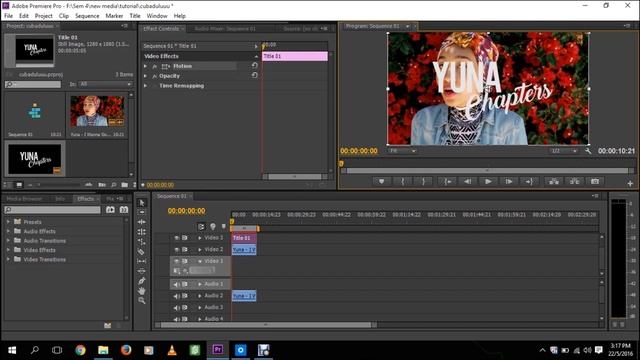Expand Time Remapping properties
This screenshot has height=360, width=640.
(146, 86)
